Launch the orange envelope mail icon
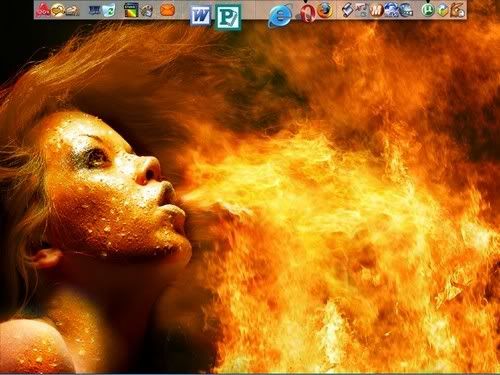Screen dimensions: 500x375 point(167,10)
